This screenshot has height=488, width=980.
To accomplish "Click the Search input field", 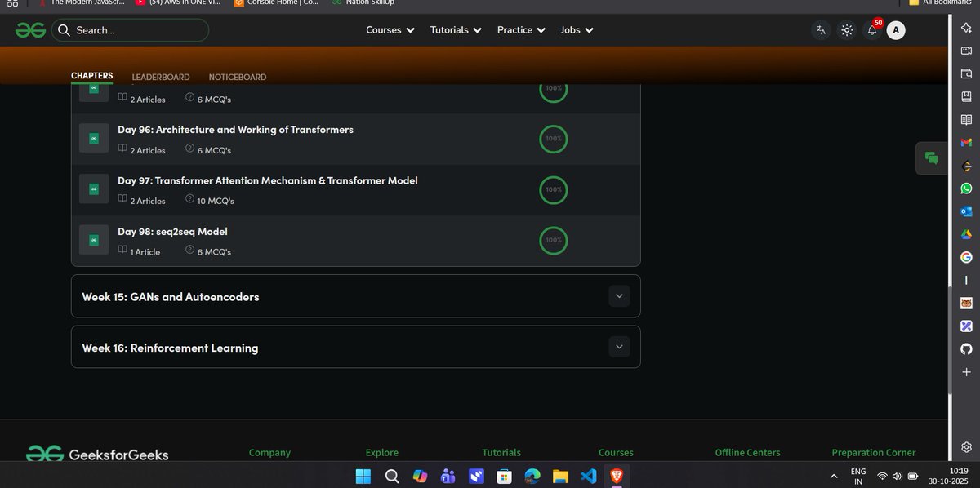I will (x=131, y=30).
